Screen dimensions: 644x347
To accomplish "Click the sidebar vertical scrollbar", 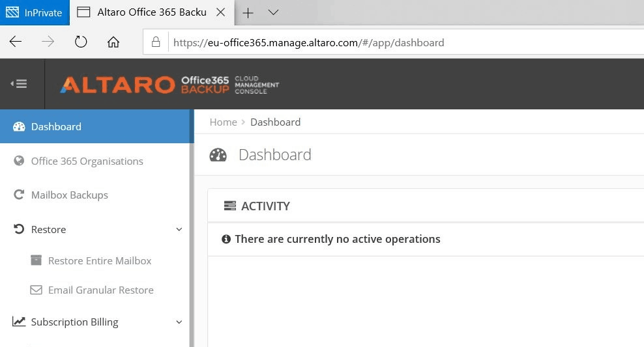I will (192, 228).
